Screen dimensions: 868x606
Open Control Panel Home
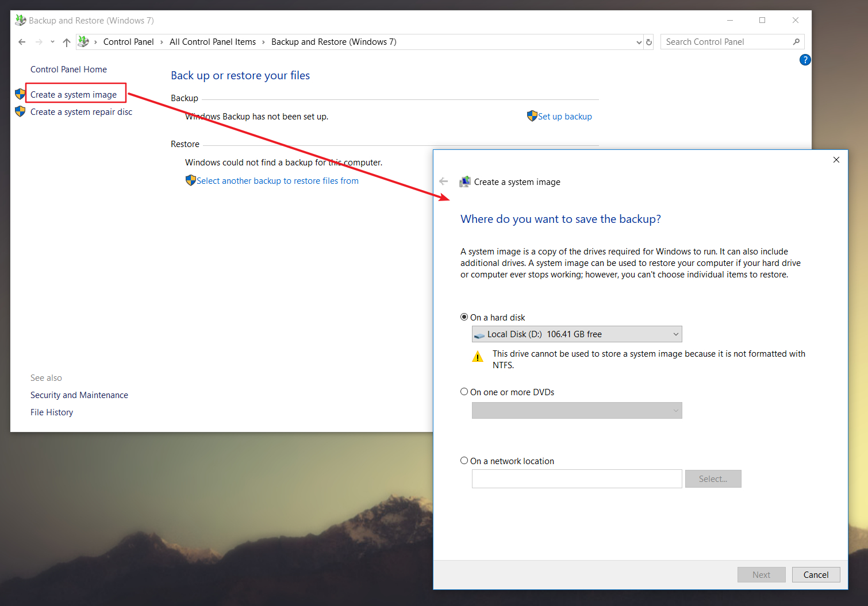pos(68,70)
